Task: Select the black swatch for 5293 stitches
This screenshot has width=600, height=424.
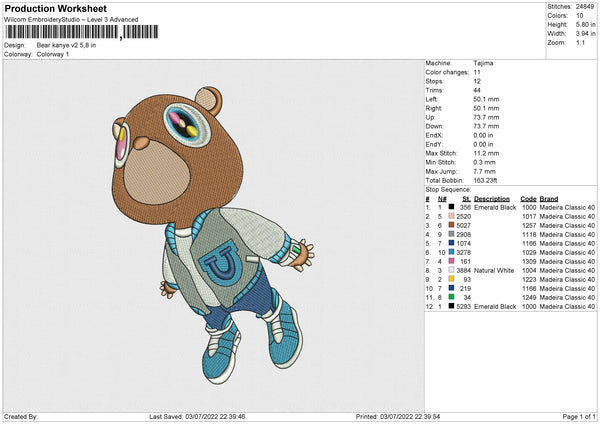Action: point(452,306)
